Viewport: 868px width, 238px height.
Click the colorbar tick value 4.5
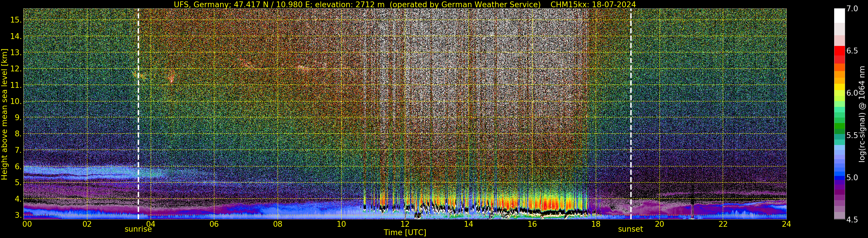[852, 220]
